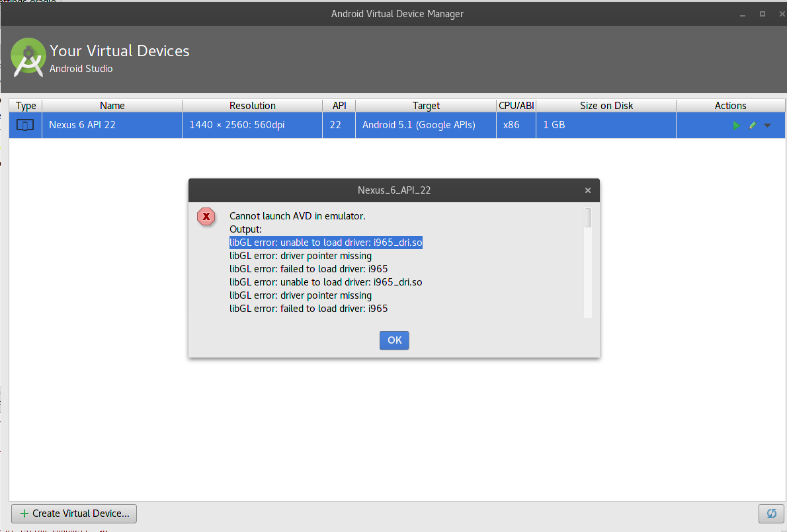This screenshot has width=787, height=532.
Task: Click the API value 22 cell
Action: pos(339,125)
